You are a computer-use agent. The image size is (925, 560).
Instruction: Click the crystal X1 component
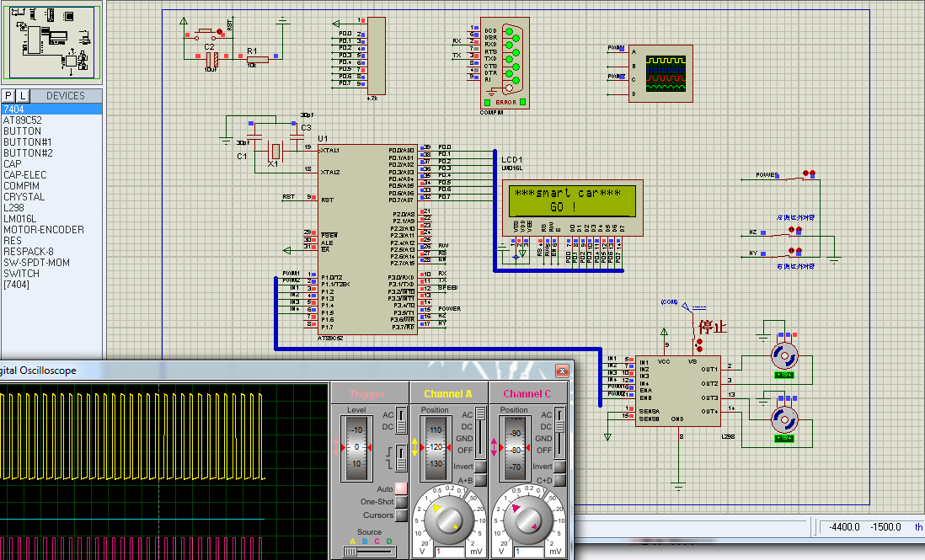tap(275, 152)
